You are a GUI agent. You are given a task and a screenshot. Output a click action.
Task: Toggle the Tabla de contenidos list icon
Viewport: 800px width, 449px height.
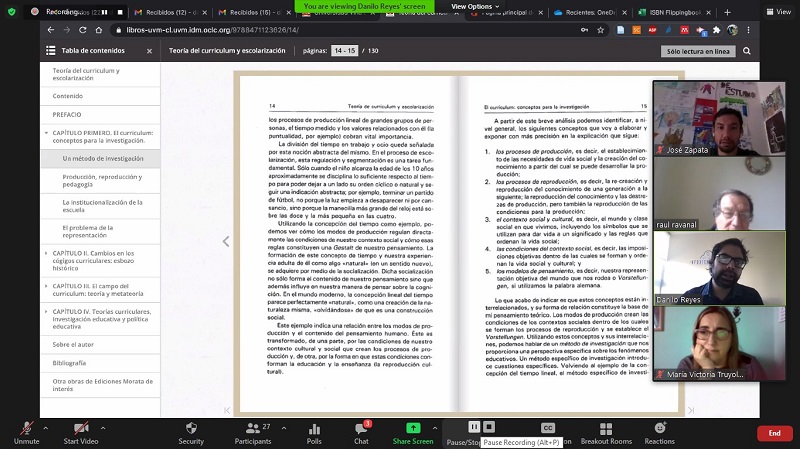[x=51, y=51]
